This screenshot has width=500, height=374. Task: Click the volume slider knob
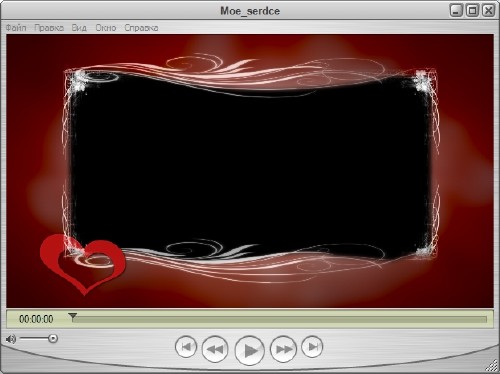53,339
